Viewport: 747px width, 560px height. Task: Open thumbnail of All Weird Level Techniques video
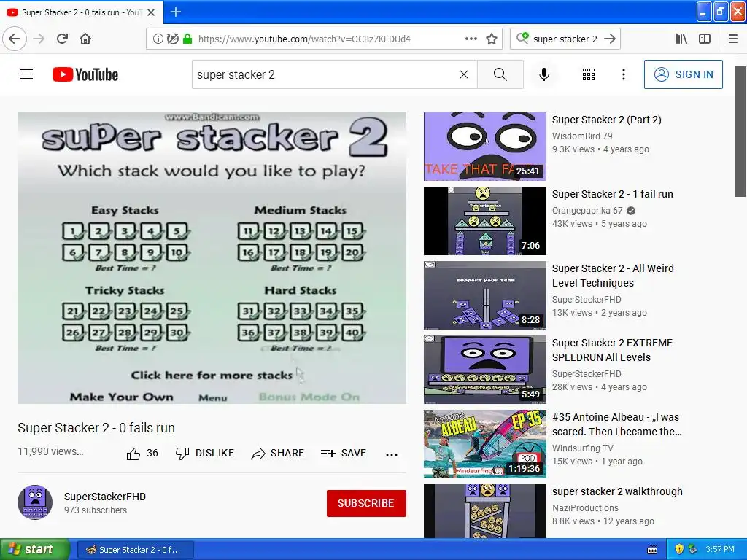(485, 295)
